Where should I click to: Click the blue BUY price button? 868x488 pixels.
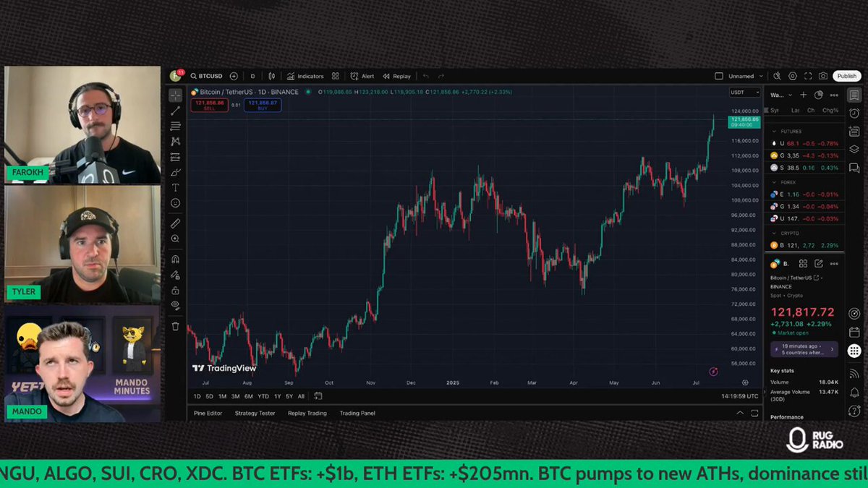(263, 105)
